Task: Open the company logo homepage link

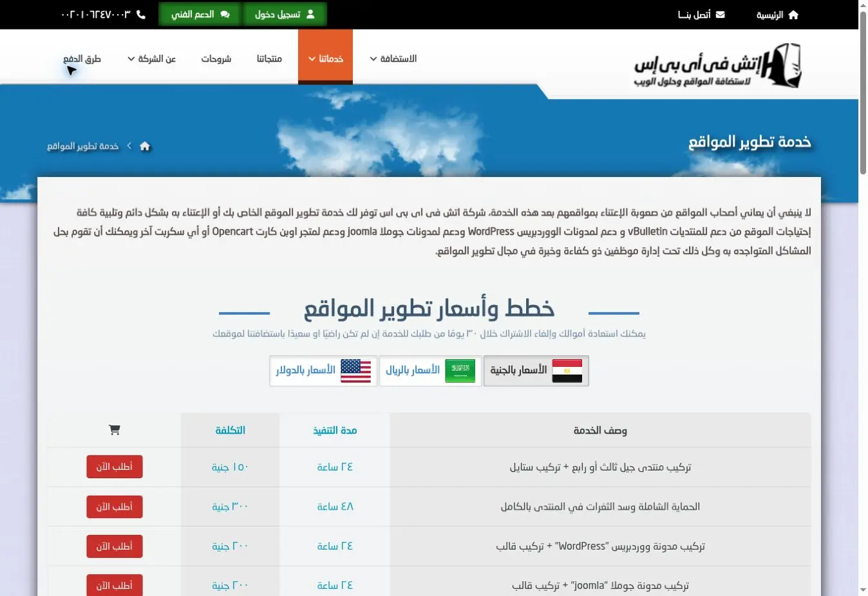Action: 717,65
